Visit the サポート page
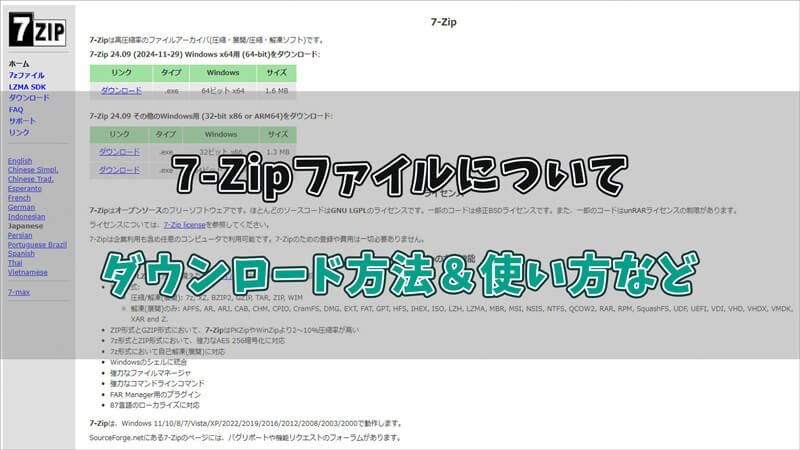Viewport: 800px width, 450px height. (22, 121)
